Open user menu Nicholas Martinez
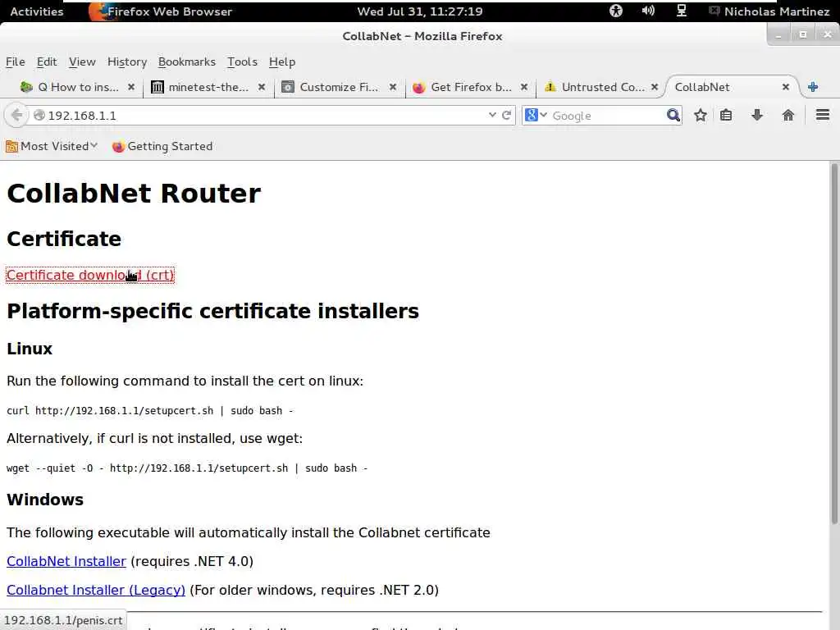This screenshot has width=840, height=630. tap(769, 11)
